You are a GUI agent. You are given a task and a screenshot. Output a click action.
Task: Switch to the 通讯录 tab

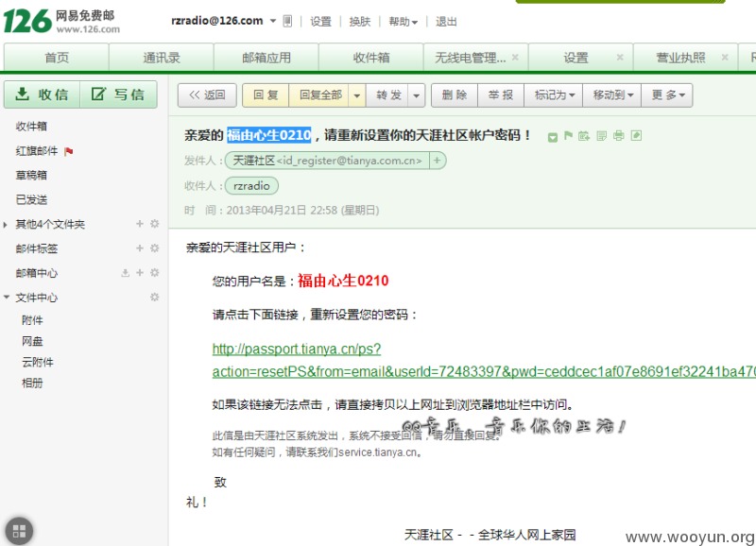click(162, 58)
